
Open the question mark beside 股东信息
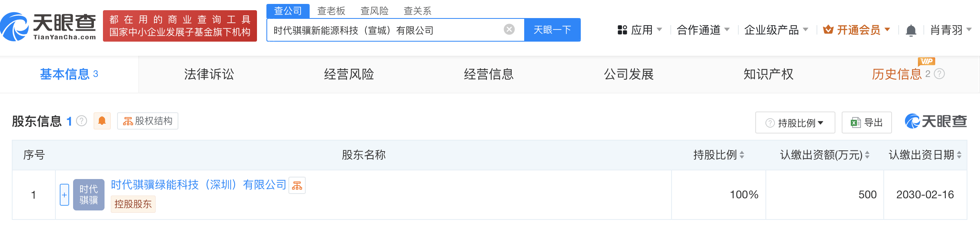point(81,121)
